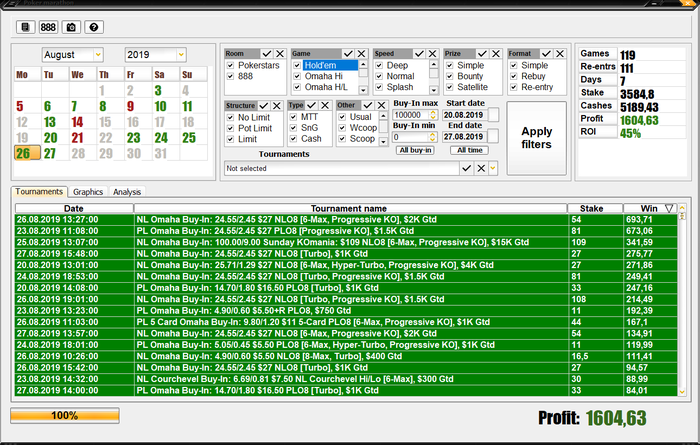
Task: Check all in Format filter
Action: coord(546,54)
